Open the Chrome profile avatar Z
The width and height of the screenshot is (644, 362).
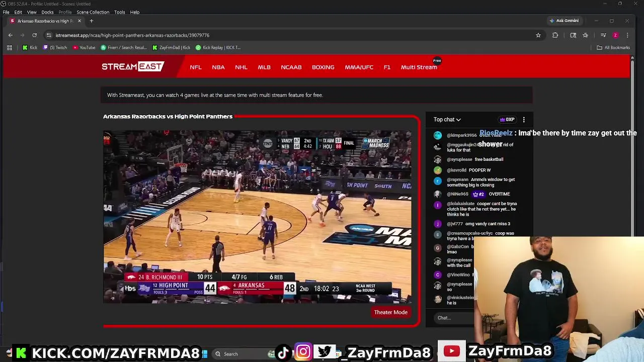coord(615,35)
